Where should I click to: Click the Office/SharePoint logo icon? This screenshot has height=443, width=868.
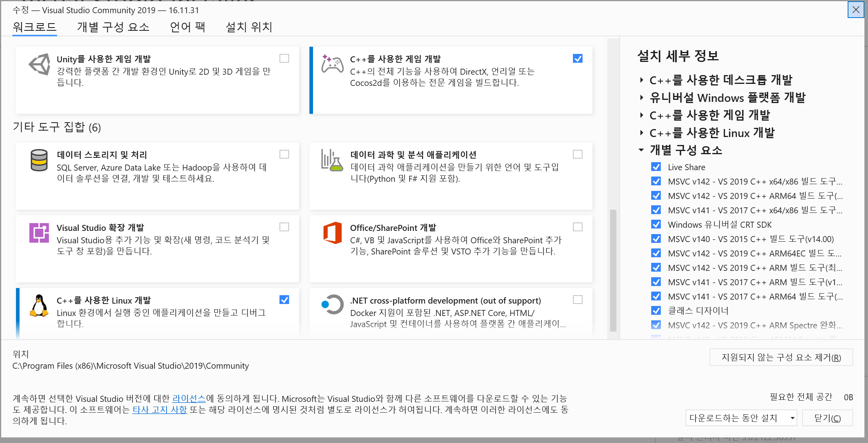pos(332,233)
